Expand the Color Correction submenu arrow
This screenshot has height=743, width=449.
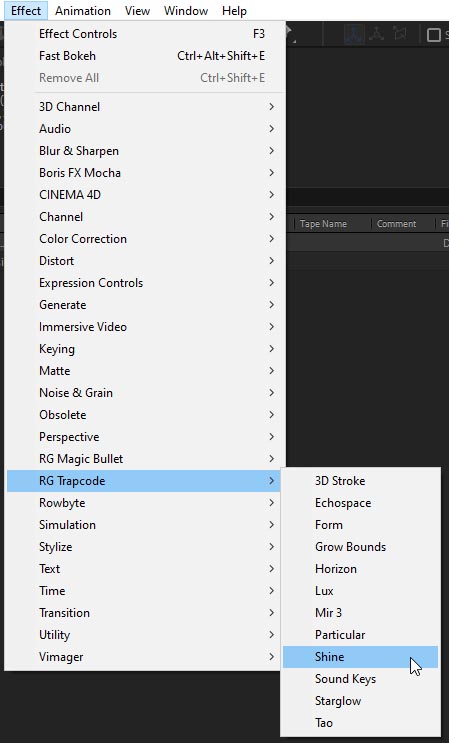tap(271, 239)
